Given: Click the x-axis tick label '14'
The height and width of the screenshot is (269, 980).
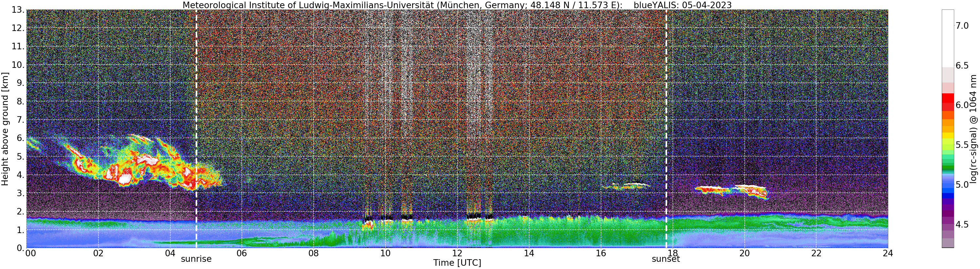Looking at the screenshot, I should pyautogui.click(x=529, y=253).
